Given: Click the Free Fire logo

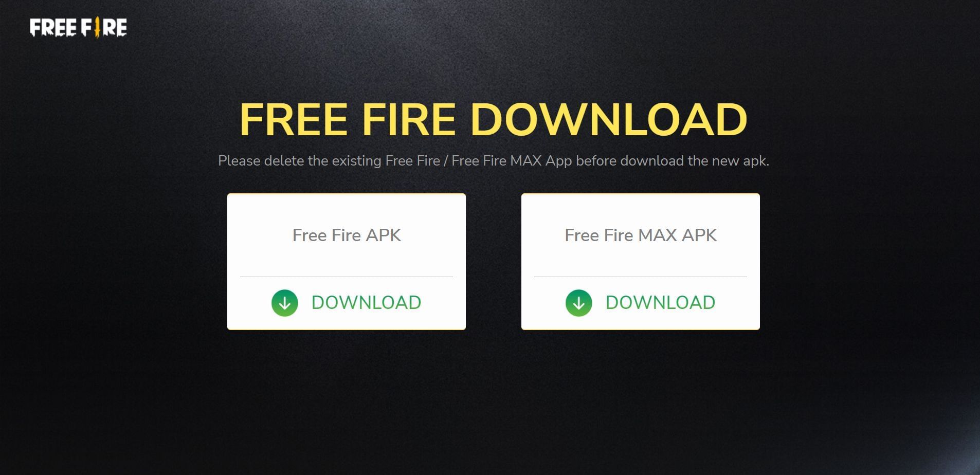Looking at the screenshot, I should pos(78,28).
